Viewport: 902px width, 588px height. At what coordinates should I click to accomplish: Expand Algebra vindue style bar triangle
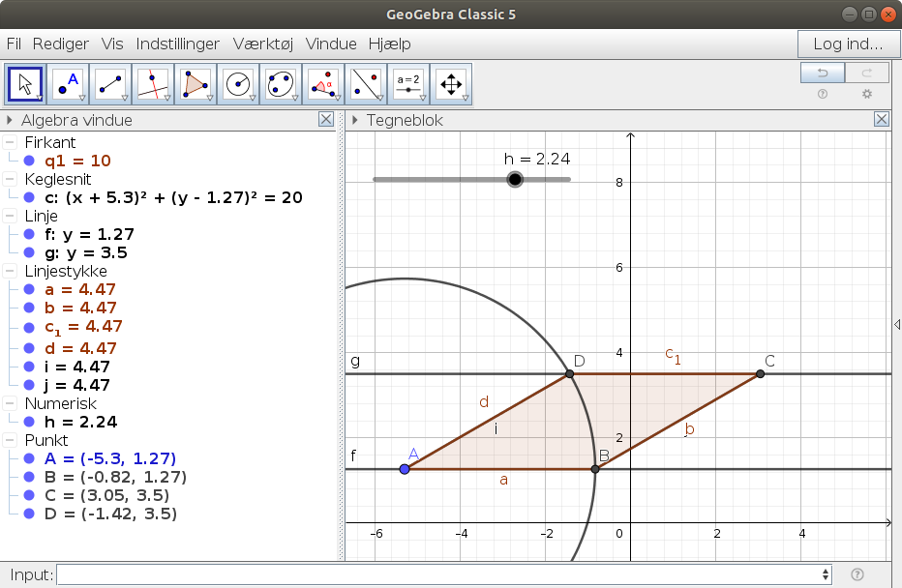10,120
